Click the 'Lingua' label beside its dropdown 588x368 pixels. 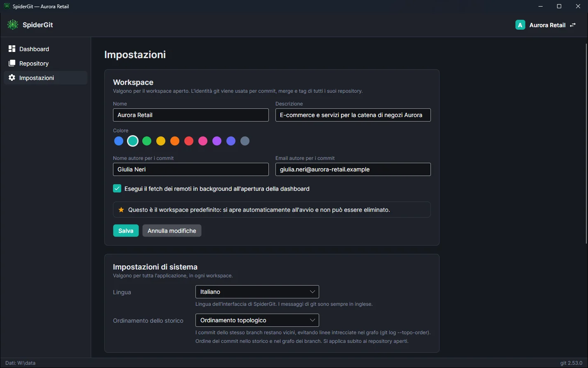click(x=122, y=292)
